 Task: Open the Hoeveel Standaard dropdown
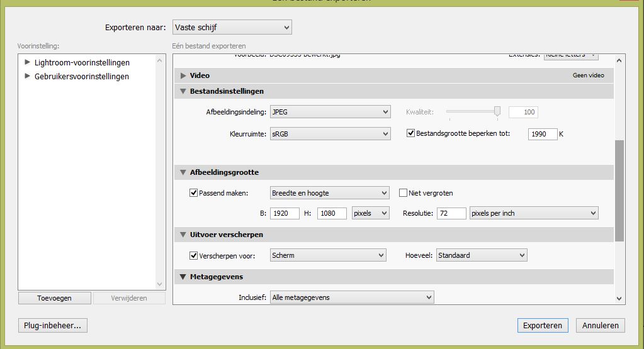pyautogui.click(x=481, y=255)
